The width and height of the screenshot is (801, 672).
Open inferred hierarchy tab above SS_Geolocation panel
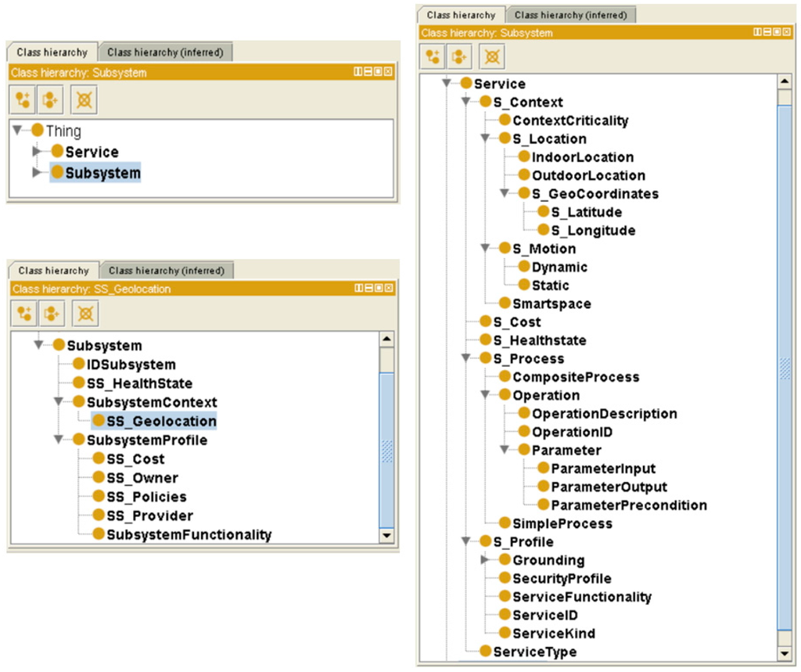click(166, 271)
